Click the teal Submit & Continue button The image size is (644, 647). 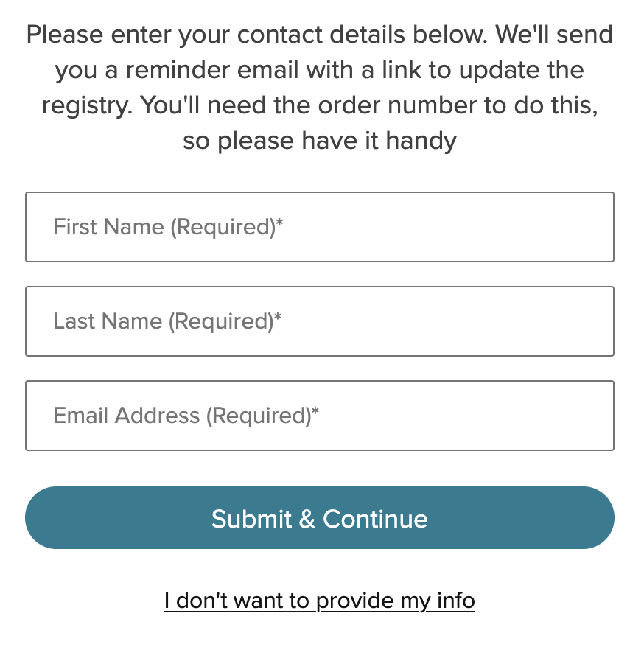320,518
